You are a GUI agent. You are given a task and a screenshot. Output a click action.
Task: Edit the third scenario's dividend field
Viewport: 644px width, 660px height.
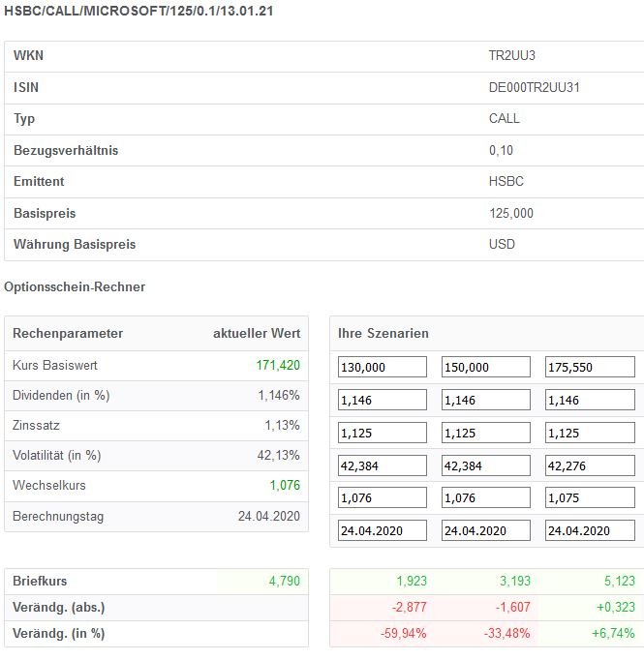590,399
